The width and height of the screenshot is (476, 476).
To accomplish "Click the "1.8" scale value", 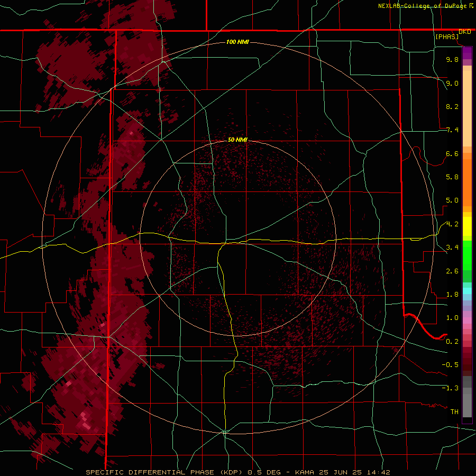I will click(452, 295).
